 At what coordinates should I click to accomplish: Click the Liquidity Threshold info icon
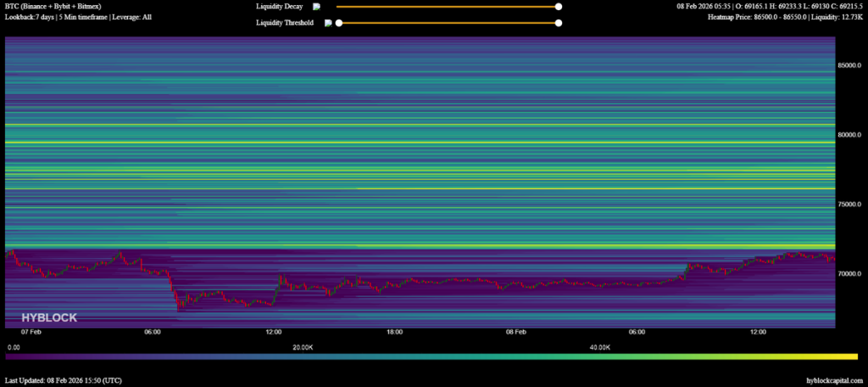tap(328, 23)
